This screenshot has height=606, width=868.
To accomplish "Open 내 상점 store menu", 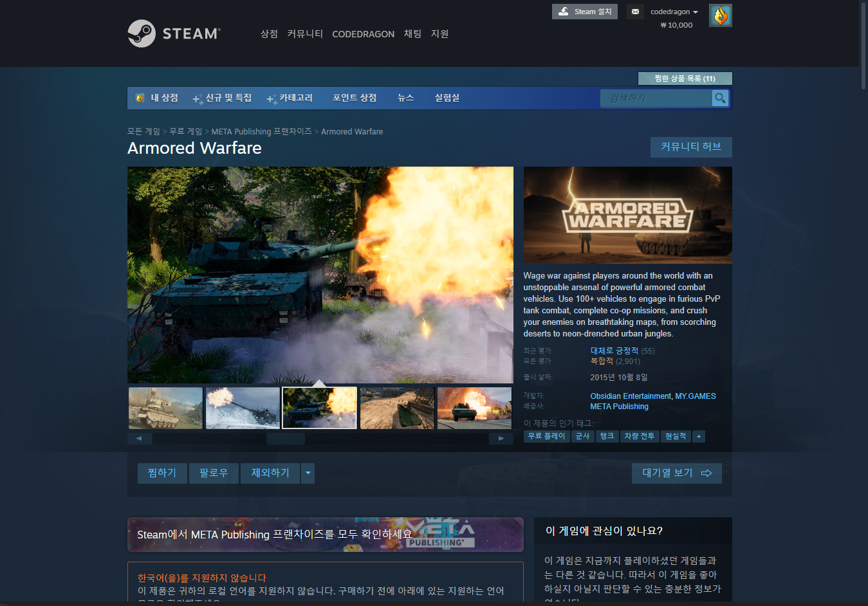I will point(157,98).
